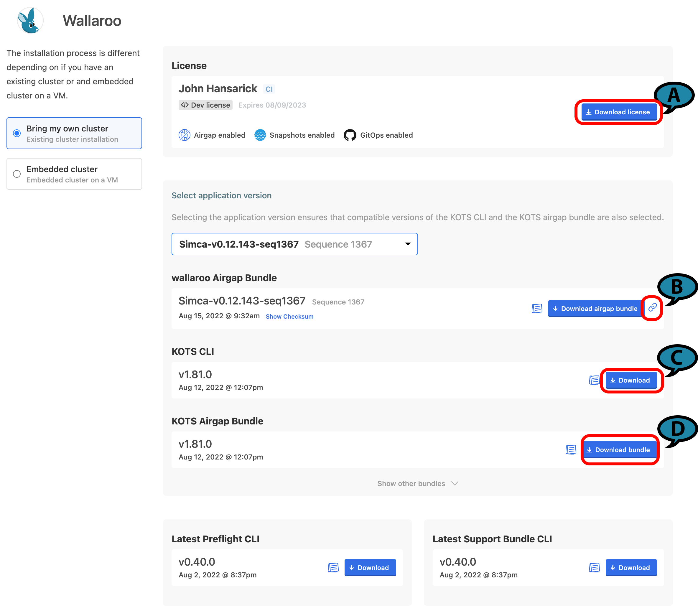Screen dimensions: 698x616
Task: Click the GitOps enabled GitHub icon
Action: (350, 135)
